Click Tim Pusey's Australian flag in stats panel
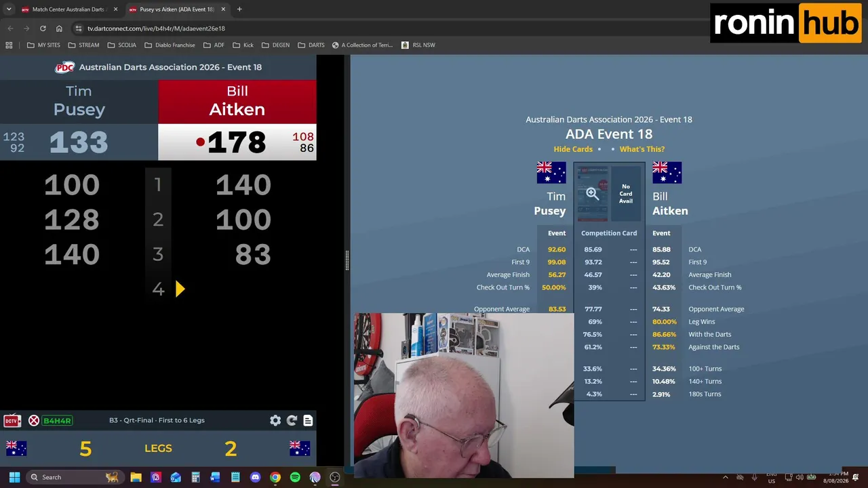The image size is (868, 488). point(551,173)
